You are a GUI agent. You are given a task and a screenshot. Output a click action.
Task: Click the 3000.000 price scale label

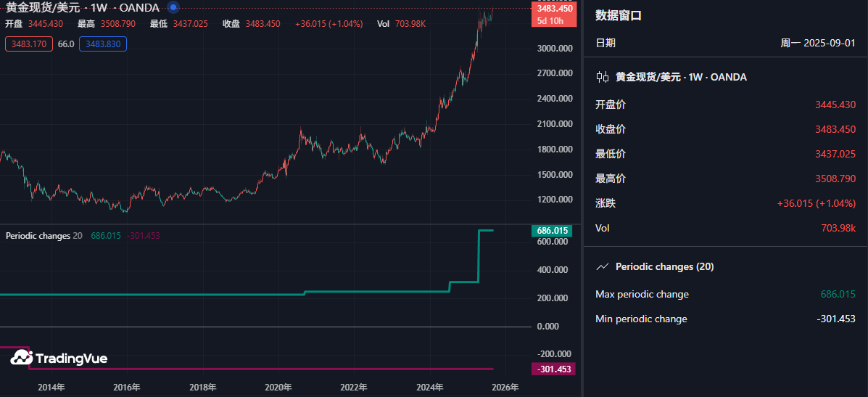tap(553, 49)
